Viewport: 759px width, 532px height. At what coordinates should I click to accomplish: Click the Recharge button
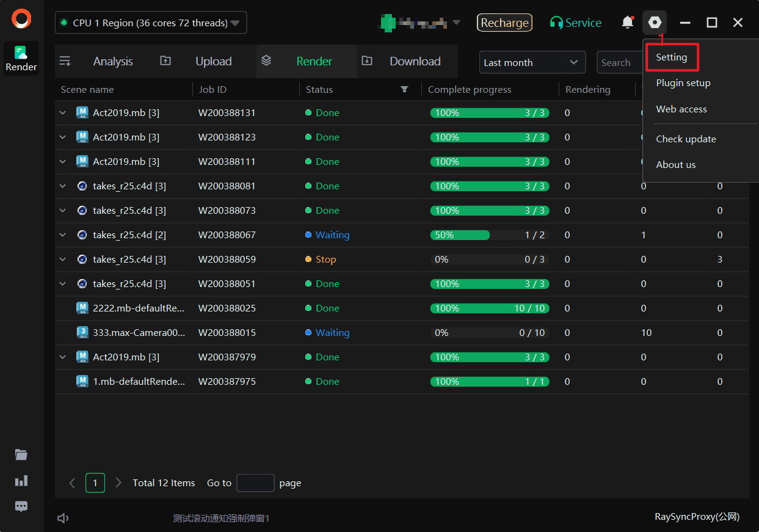coord(504,23)
